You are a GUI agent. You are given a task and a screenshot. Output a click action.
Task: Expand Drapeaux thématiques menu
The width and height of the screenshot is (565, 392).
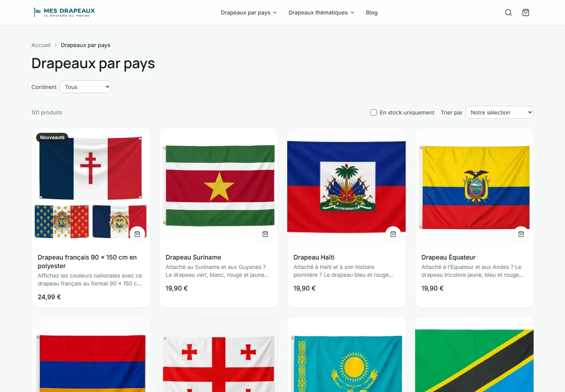click(321, 13)
